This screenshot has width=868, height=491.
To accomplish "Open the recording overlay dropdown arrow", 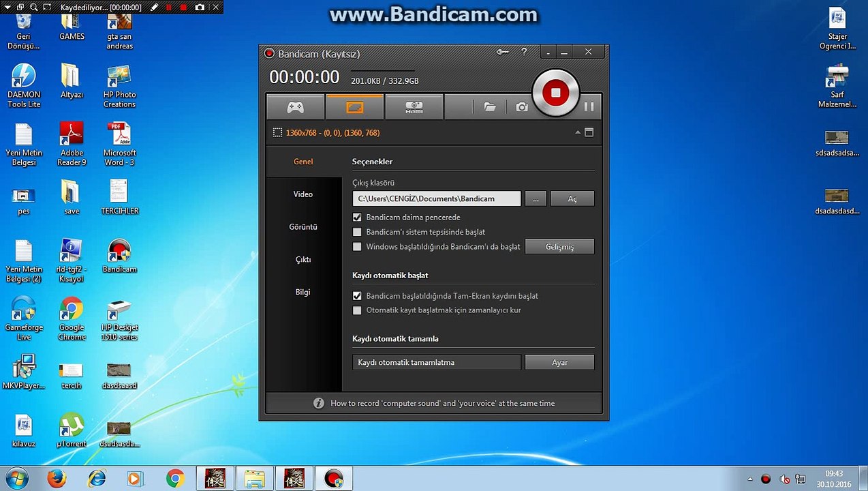I will click(x=6, y=7).
